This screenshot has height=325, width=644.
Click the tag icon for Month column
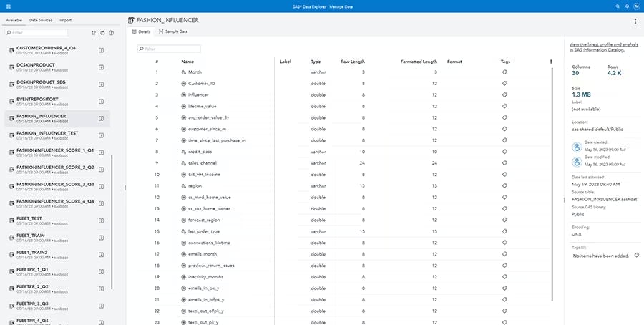coord(504,72)
